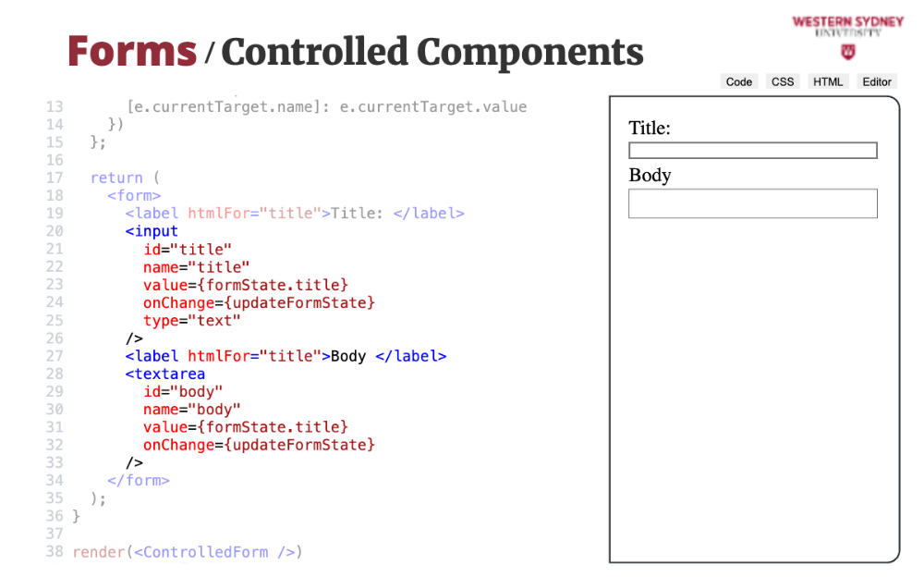Switch to the Editor tab
This screenshot has width=924, height=577.
click(x=877, y=81)
